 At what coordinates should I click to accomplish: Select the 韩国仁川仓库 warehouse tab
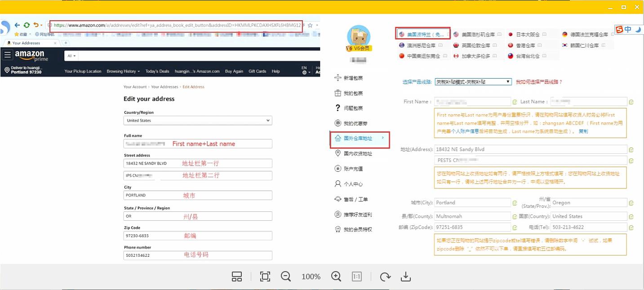(x=583, y=45)
